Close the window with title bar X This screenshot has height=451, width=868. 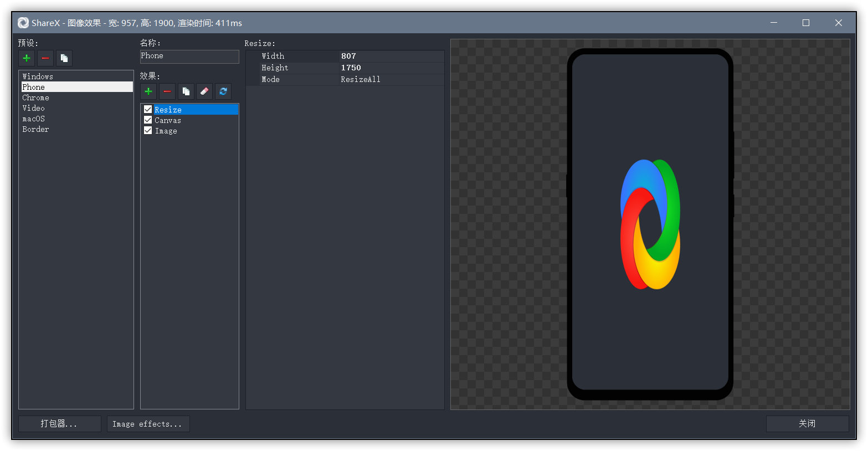click(x=838, y=23)
